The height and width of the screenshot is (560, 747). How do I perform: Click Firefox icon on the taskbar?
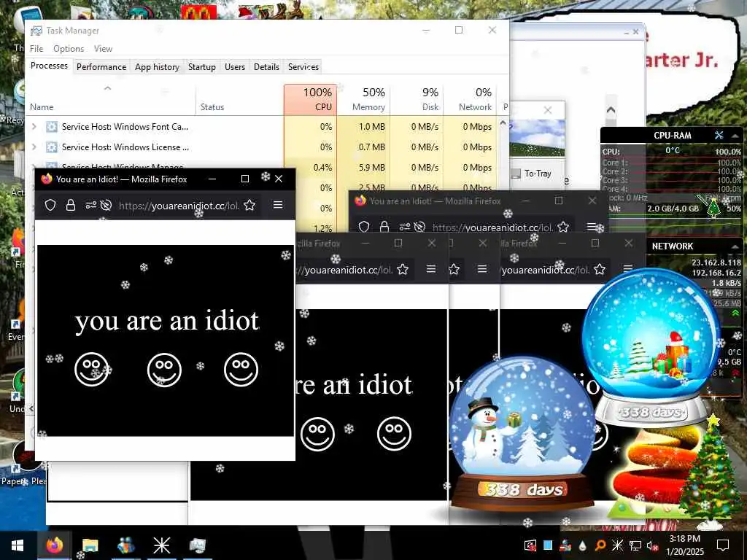tap(54, 545)
